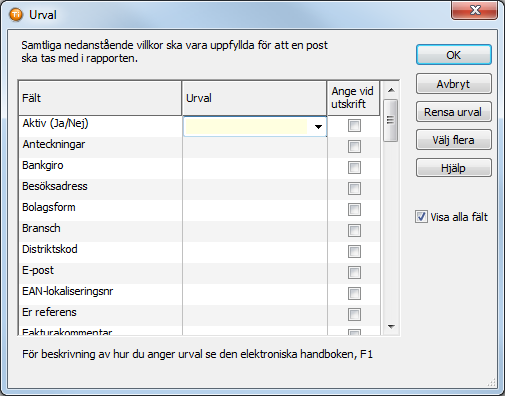Select the Bolagsform field row
This screenshot has height=396, width=505.
pyautogui.click(x=101, y=210)
